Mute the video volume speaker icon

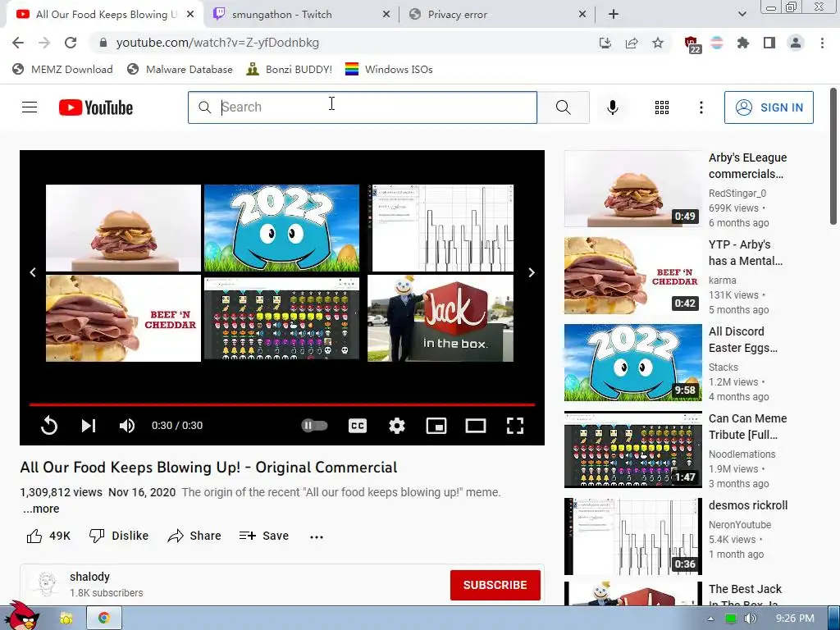pyautogui.click(x=127, y=426)
